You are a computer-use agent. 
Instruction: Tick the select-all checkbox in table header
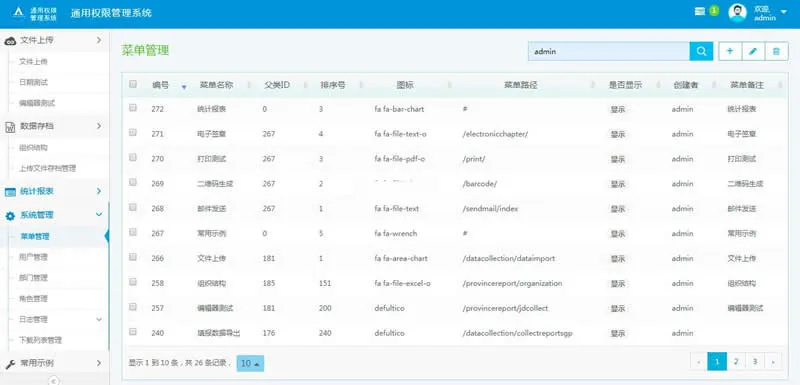click(133, 84)
